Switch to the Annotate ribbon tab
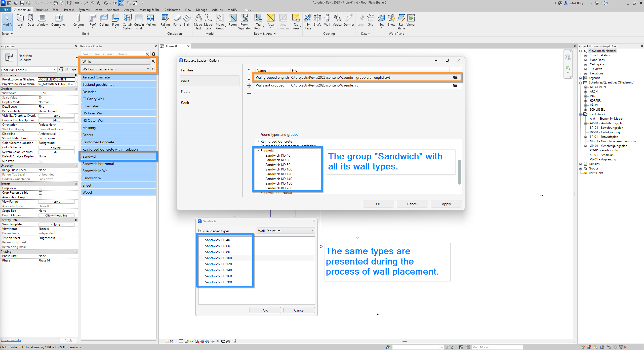The width and height of the screenshot is (644, 350). tap(113, 10)
